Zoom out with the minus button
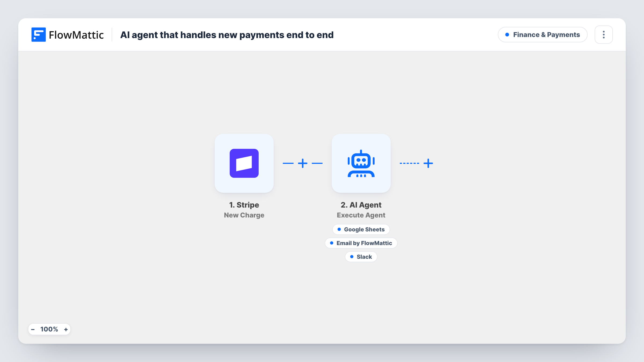Screen dimensions: 644x362 [x=33, y=329]
